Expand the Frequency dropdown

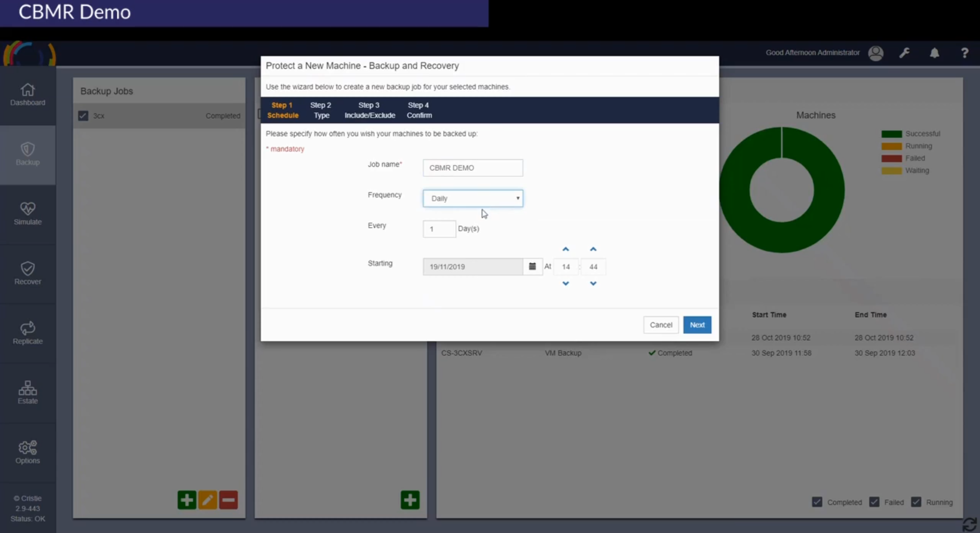[473, 198]
